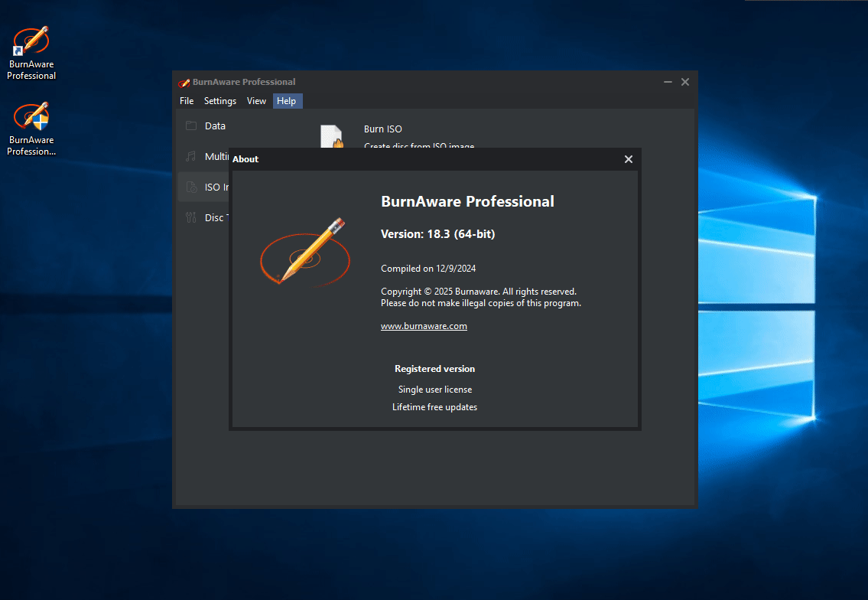Click the Burn ISO document icon

331,135
